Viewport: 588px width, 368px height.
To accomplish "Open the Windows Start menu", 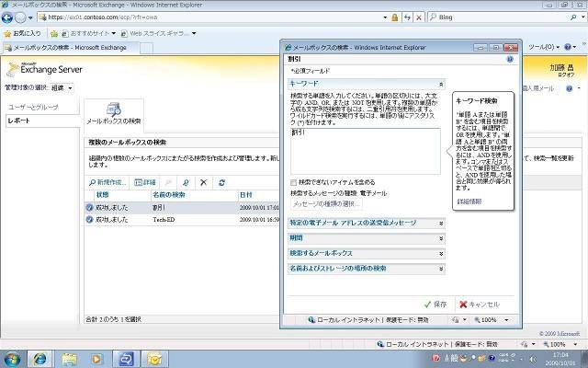I will pyautogui.click(x=12, y=359).
